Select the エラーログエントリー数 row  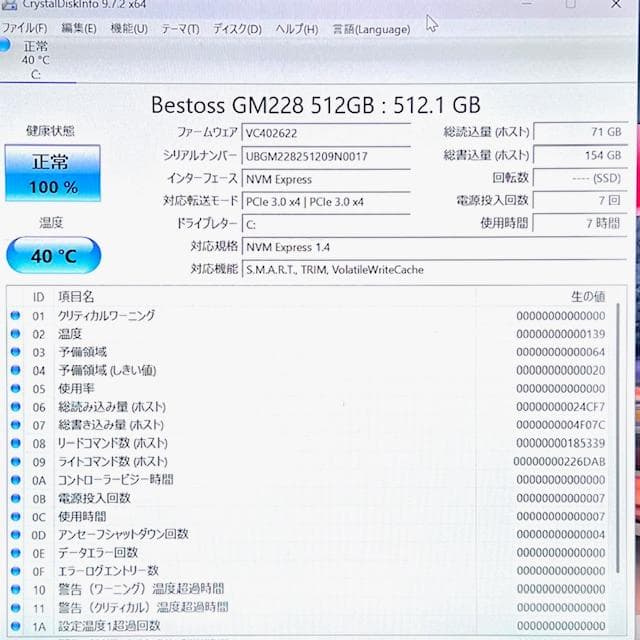coord(309,571)
